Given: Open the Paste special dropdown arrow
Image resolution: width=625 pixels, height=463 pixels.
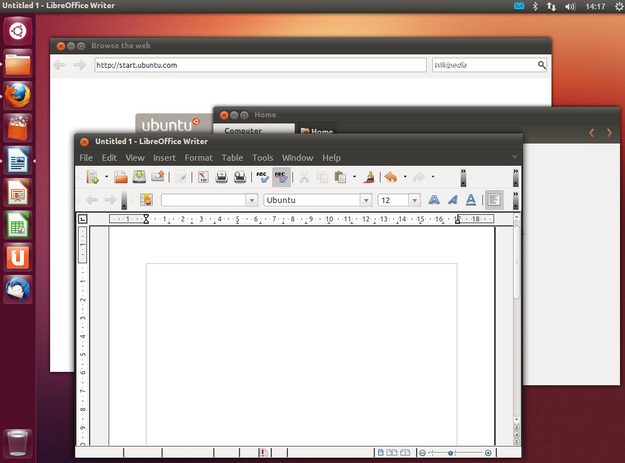Looking at the screenshot, I should click(354, 177).
